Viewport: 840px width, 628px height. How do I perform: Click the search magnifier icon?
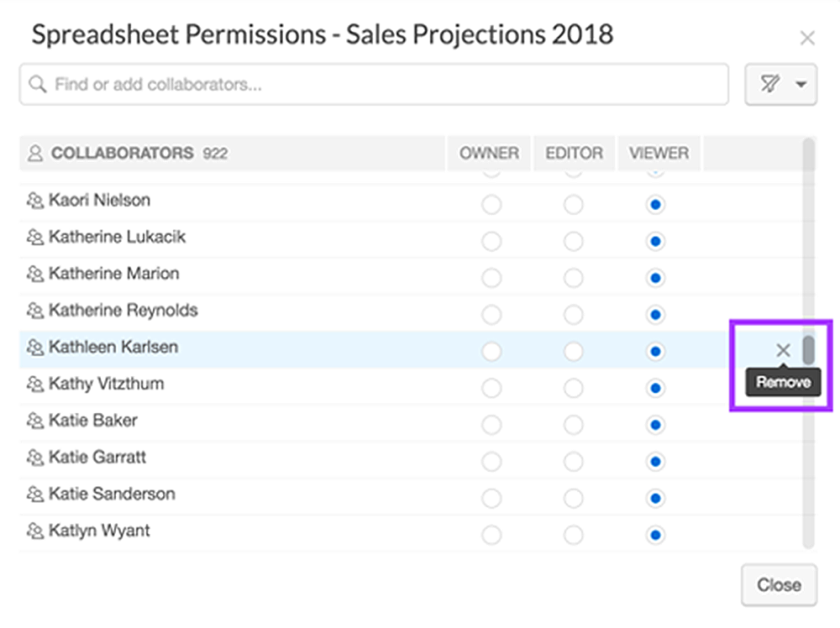[x=37, y=85]
